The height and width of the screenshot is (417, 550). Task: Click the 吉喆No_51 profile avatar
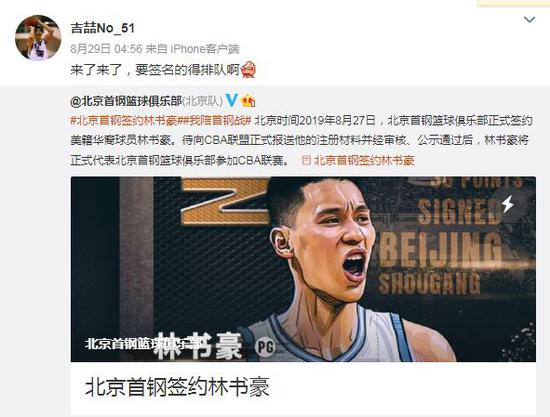[38, 38]
